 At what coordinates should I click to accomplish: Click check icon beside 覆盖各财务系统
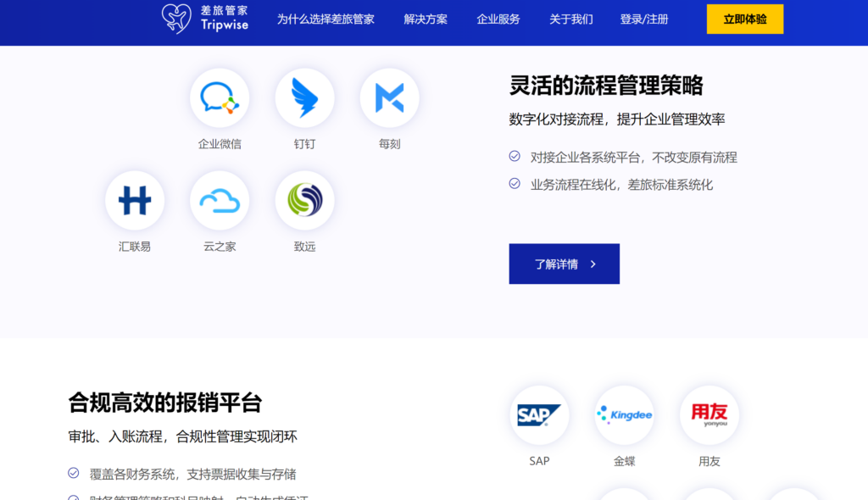pos(74,473)
